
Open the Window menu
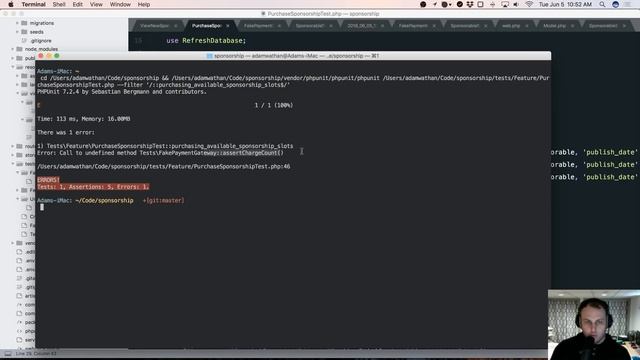[120, 4]
